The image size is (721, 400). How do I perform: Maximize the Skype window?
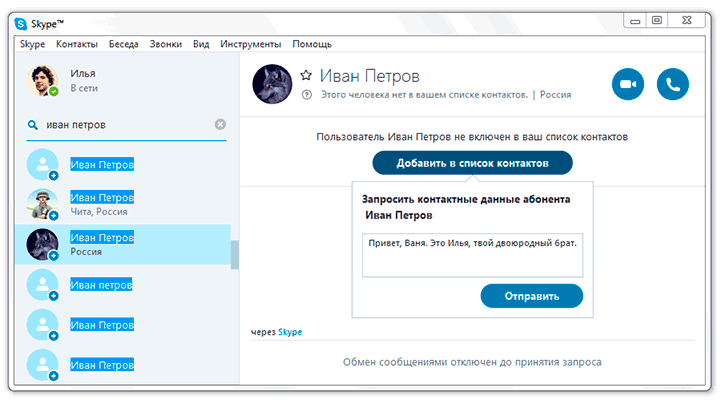pyautogui.click(x=657, y=20)
